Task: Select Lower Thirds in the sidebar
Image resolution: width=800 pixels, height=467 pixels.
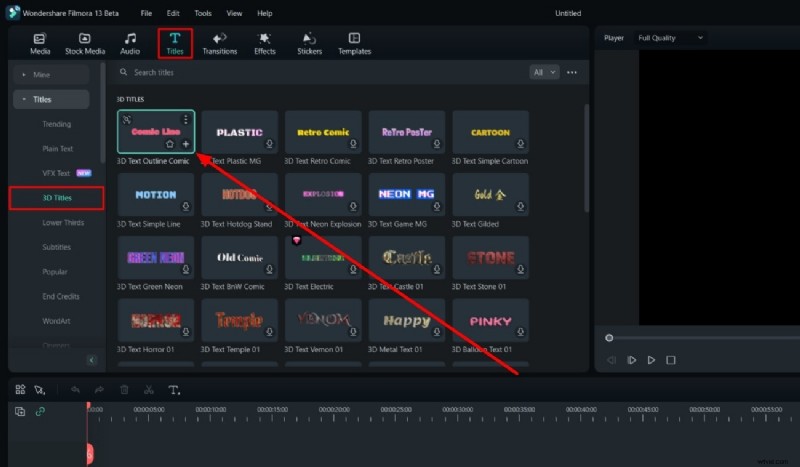Action: [63, 223]
